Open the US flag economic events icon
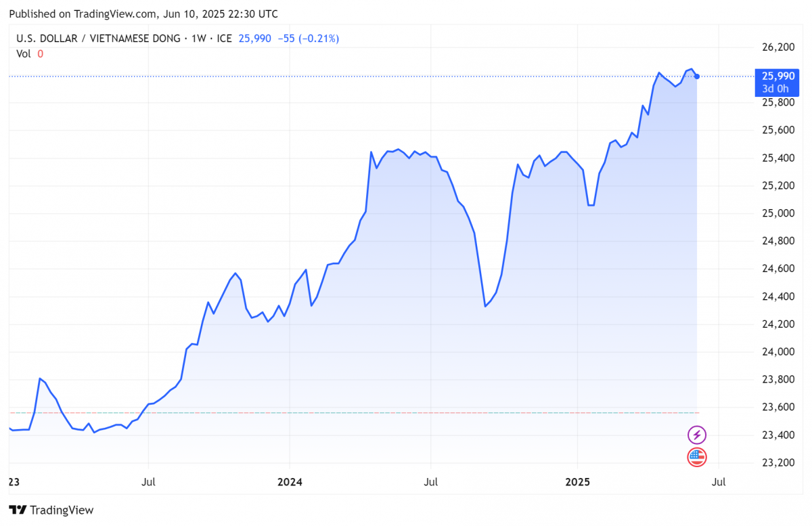812x526 pixels. [697, 457]
